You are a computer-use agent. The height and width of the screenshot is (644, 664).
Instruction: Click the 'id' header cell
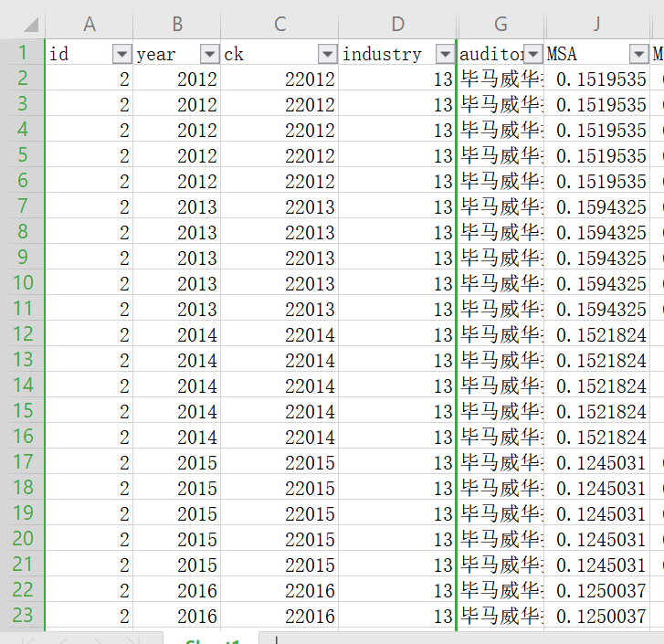89,54
